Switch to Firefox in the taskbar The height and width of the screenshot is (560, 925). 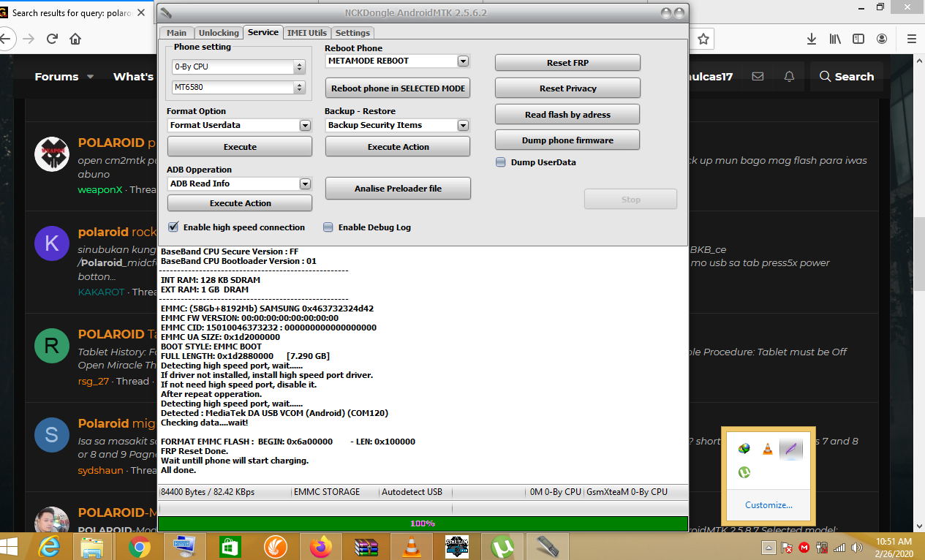pos(320,546)
